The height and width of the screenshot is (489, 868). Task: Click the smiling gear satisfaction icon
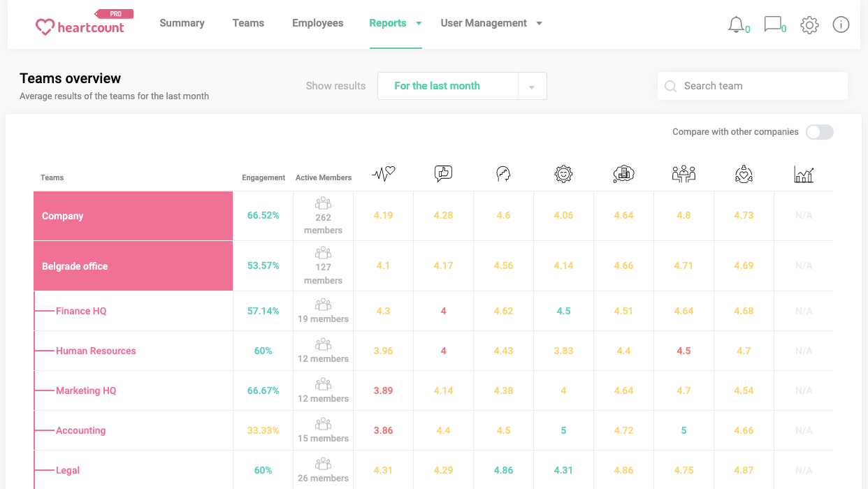point(563,173)
